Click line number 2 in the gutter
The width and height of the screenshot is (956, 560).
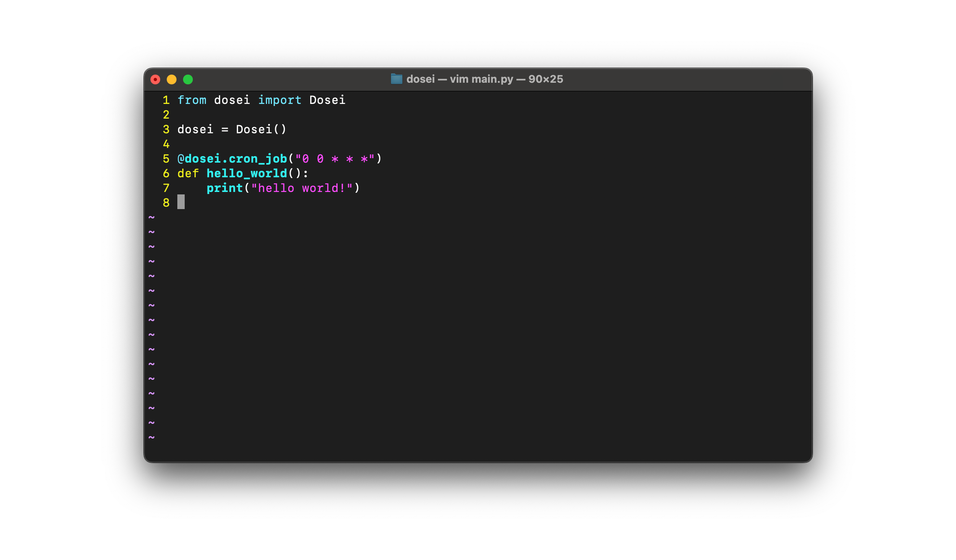click(166, 115)
